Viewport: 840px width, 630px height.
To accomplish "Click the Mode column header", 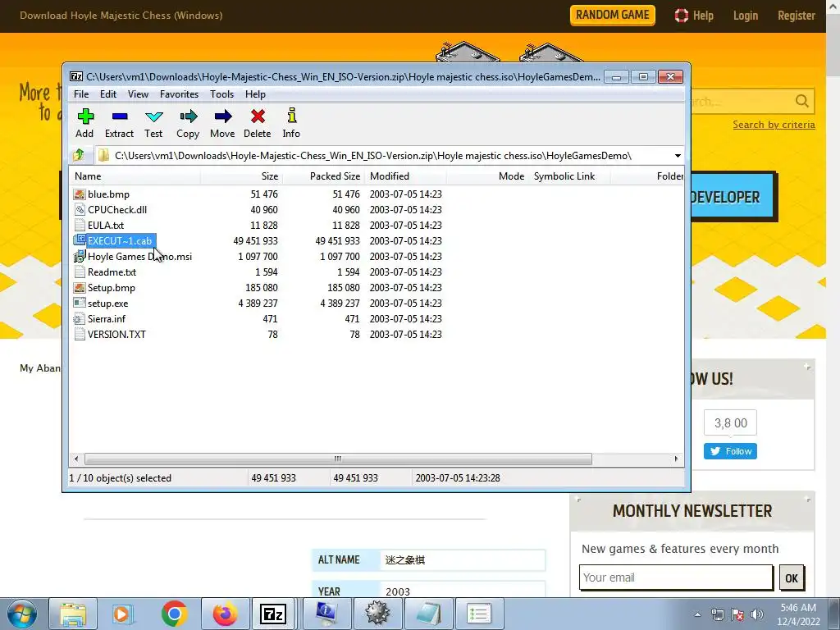I will [x=487, y=176].
